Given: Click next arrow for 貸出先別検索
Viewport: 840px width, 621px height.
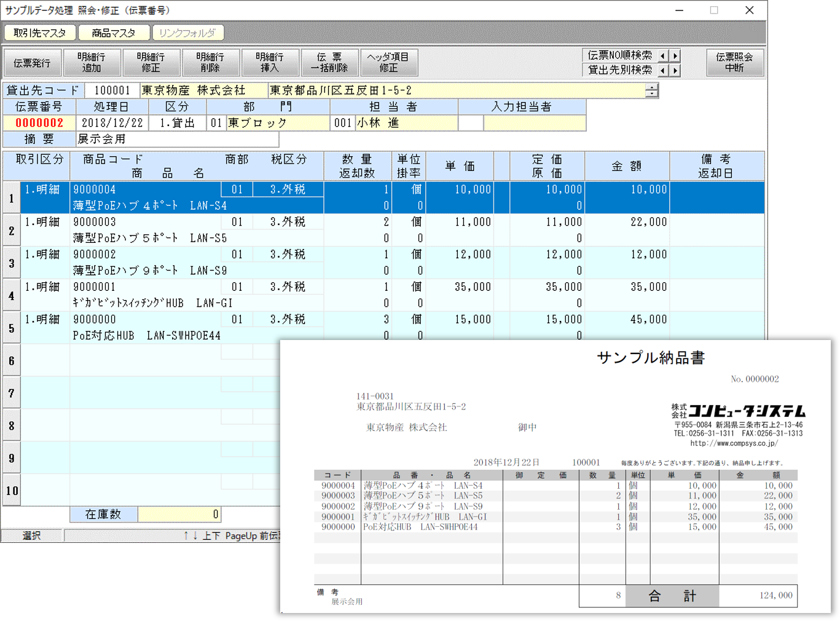Looking at the screenshot, I should (x=675, y=71).
